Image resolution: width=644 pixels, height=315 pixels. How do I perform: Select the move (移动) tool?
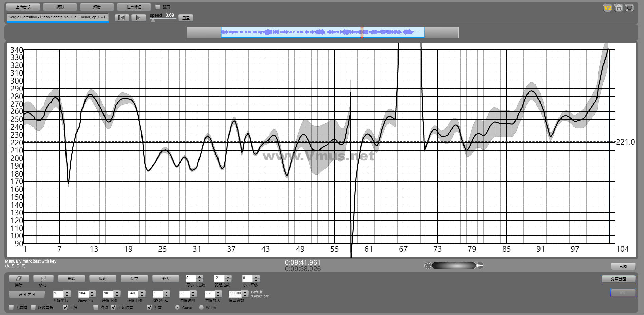pyautogui.click(x=43, y=279)
